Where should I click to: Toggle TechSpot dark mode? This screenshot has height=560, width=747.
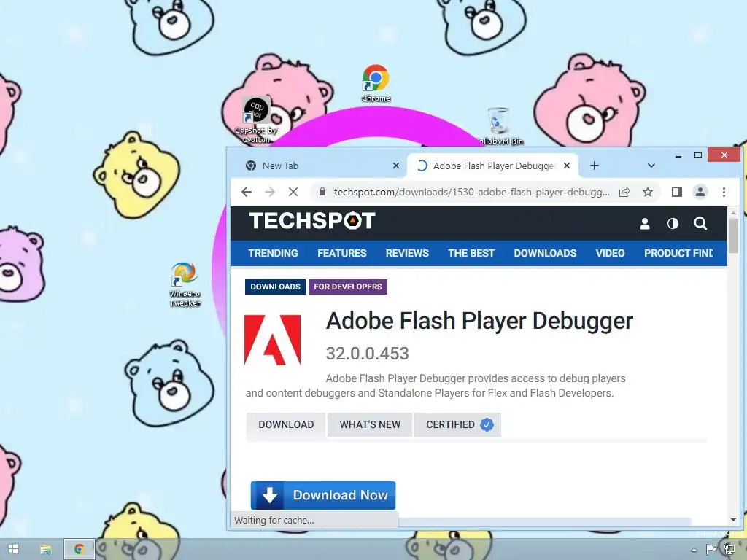pyautogui.click(x=673, y=223)
